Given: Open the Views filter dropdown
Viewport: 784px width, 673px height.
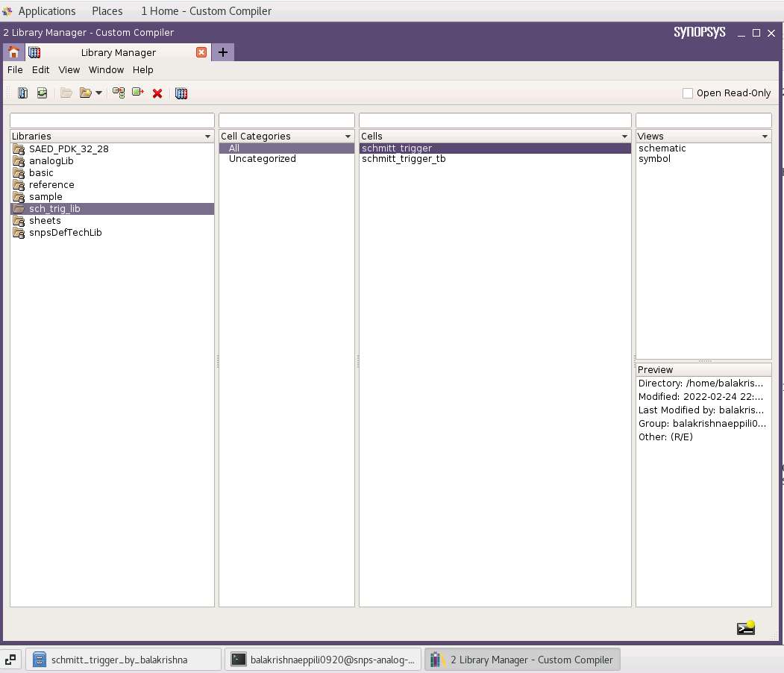Looking at the screenshot, I should coord(763,136).
